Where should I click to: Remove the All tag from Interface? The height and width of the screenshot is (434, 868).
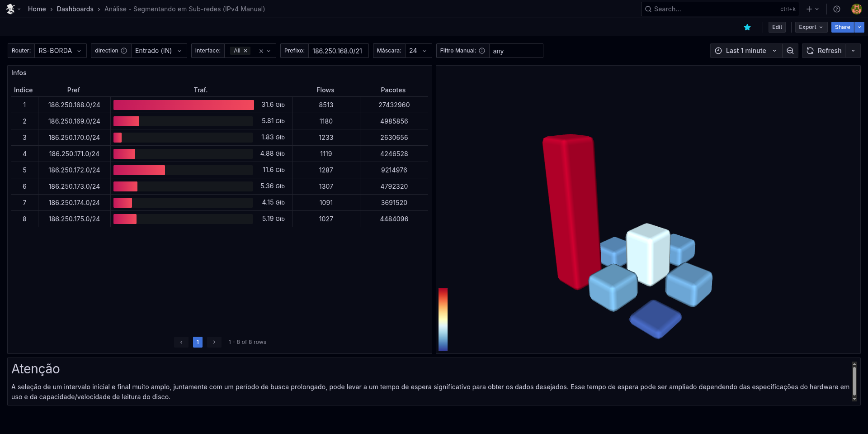[x=245, y=51]
